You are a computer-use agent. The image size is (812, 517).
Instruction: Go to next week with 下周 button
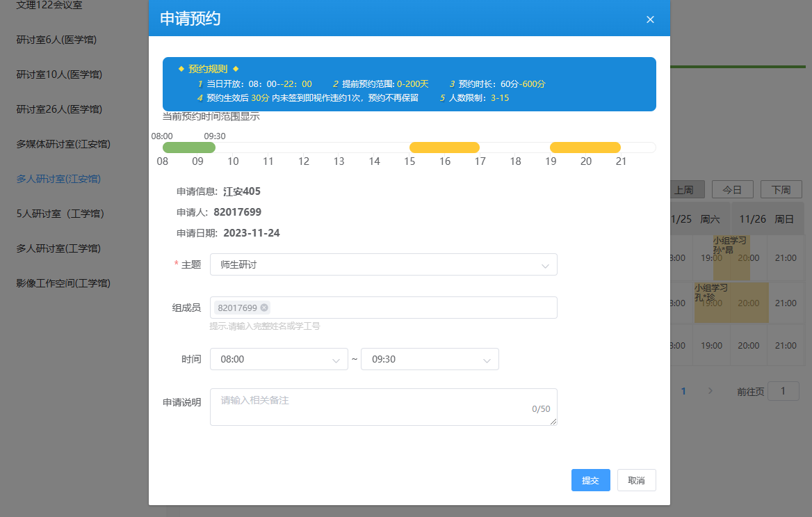click(x=781, y=190)
